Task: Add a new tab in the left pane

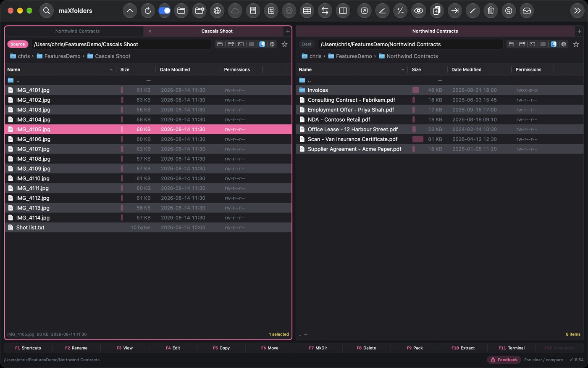Action: (x=288, y=31)
